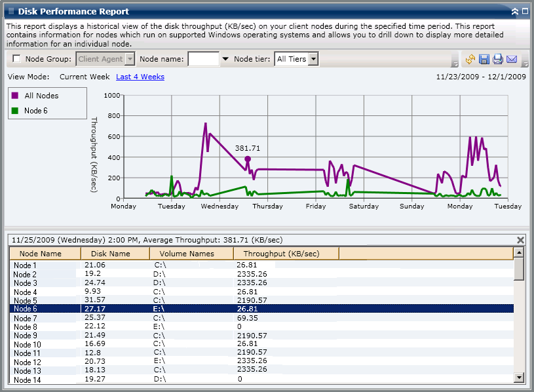Open the All Tiers node tier dropdown
This screenshot has height=392, width=534.
(313, 58)
